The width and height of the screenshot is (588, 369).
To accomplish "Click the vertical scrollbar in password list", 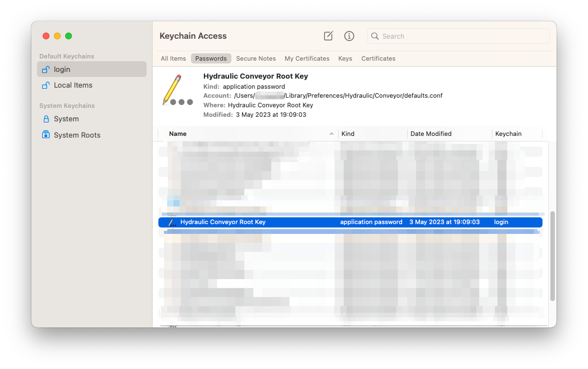I will tap(552, 256).
